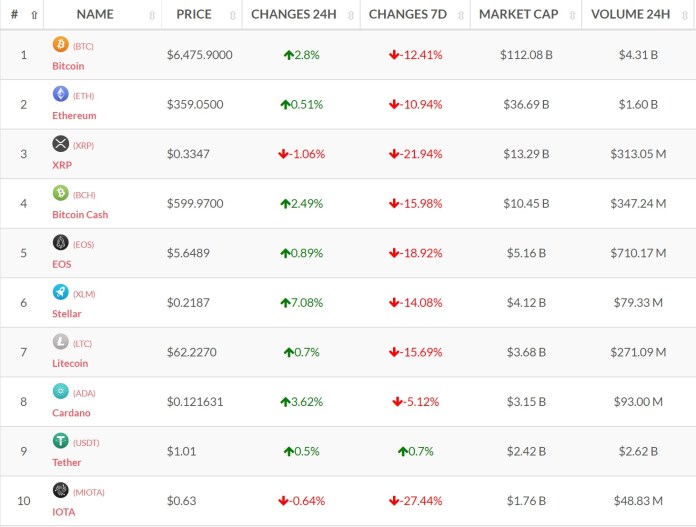The width and height of the screenshot is (696, 527).
Task: Click Litecoin price $62.2270
Action: coord(192,353)
